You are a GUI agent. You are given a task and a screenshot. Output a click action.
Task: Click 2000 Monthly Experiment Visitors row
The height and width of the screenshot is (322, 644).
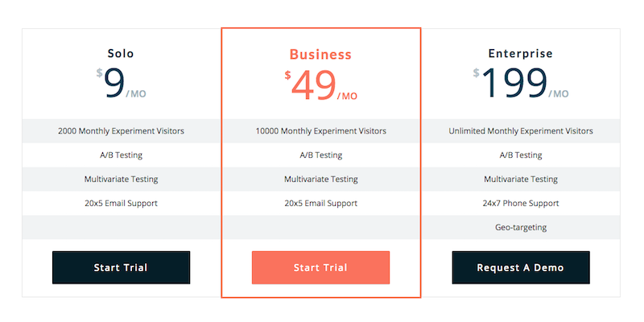121,130
